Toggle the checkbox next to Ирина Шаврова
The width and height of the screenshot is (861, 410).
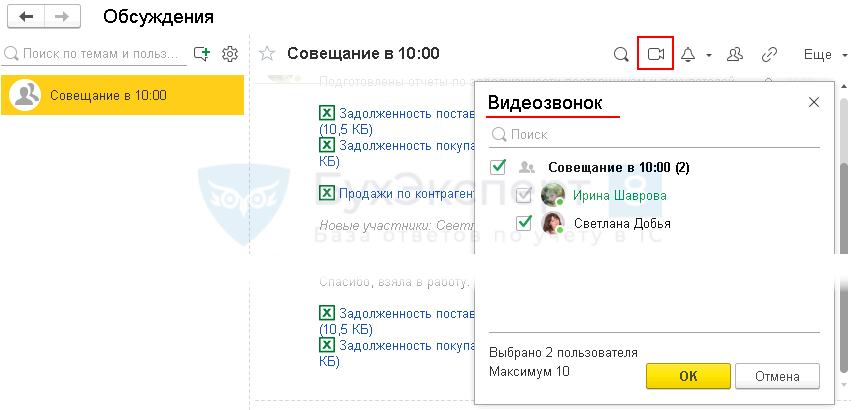[x=524, y=195]
